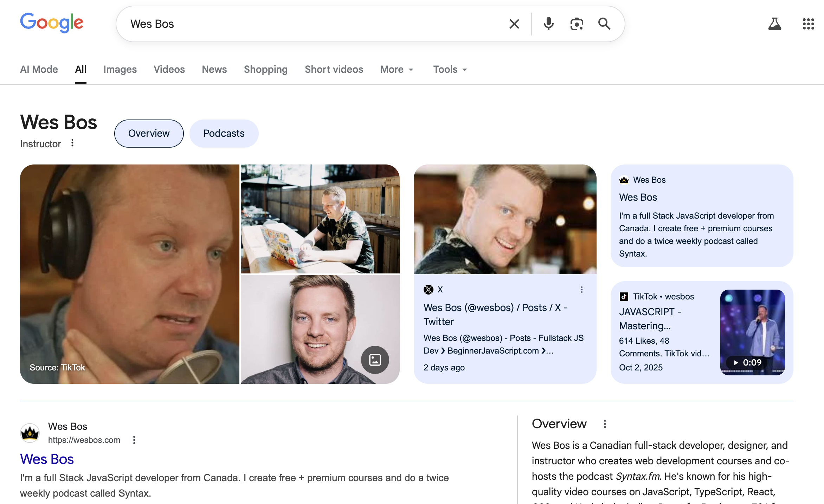The width and height of the screenshot is (824, 504).
Task: Switch to AI Mode
Action: (39, 69)
